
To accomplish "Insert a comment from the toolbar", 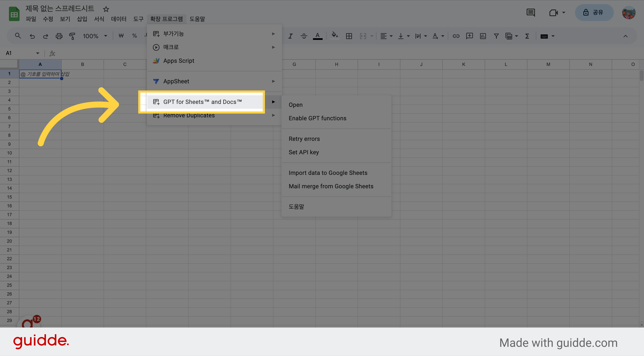I will [470, 36].
